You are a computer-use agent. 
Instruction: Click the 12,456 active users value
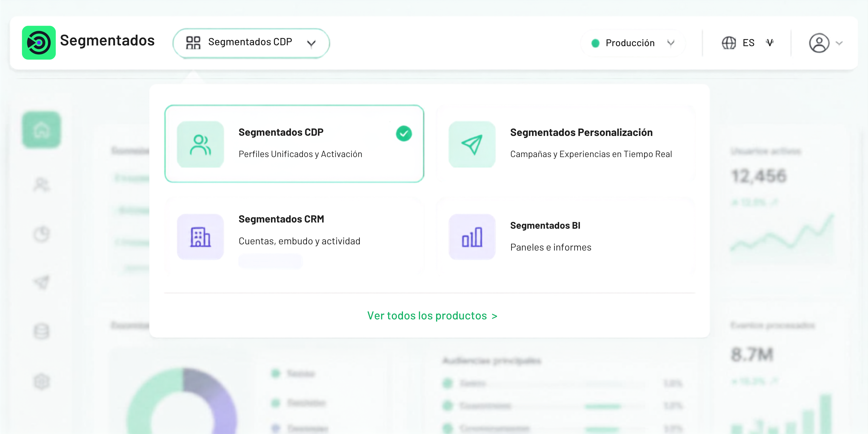759,176
